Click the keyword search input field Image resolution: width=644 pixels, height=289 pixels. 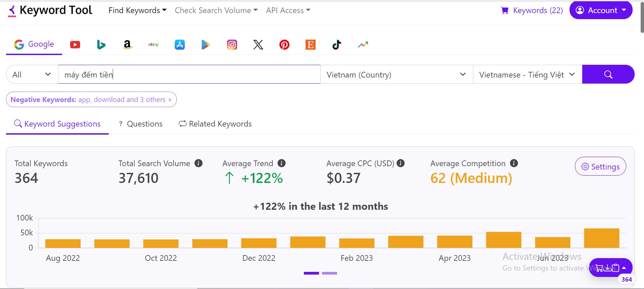coord(189,75)
